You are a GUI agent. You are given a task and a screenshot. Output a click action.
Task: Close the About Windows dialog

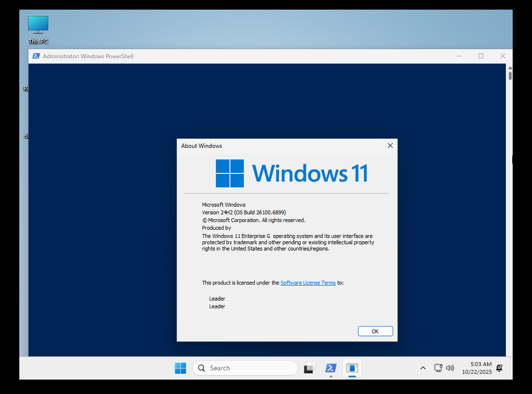point(390,146)
